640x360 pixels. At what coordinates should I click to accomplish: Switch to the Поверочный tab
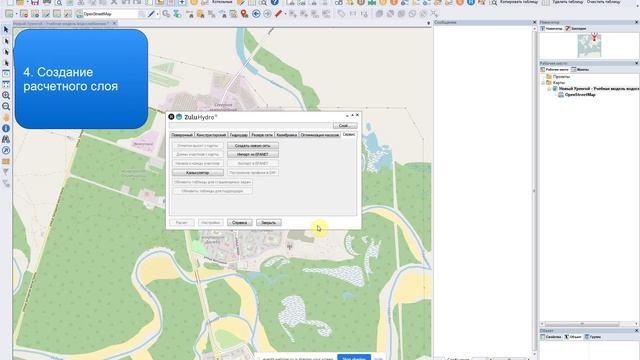(x=182, y=135)
